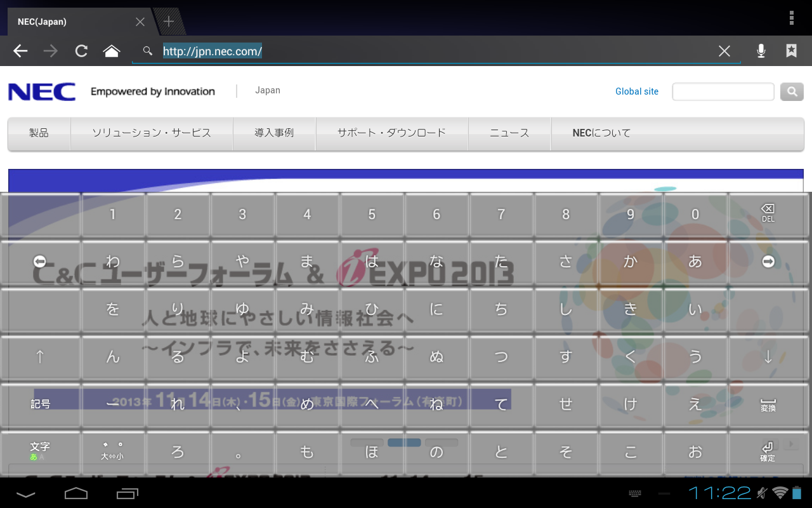
Task: Toggle kana size with 大⇔小 key
Action: click(112, 451)
